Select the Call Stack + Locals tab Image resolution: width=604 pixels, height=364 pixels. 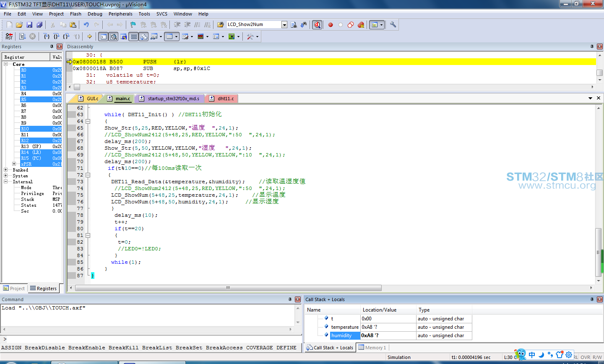pos(330,348)
